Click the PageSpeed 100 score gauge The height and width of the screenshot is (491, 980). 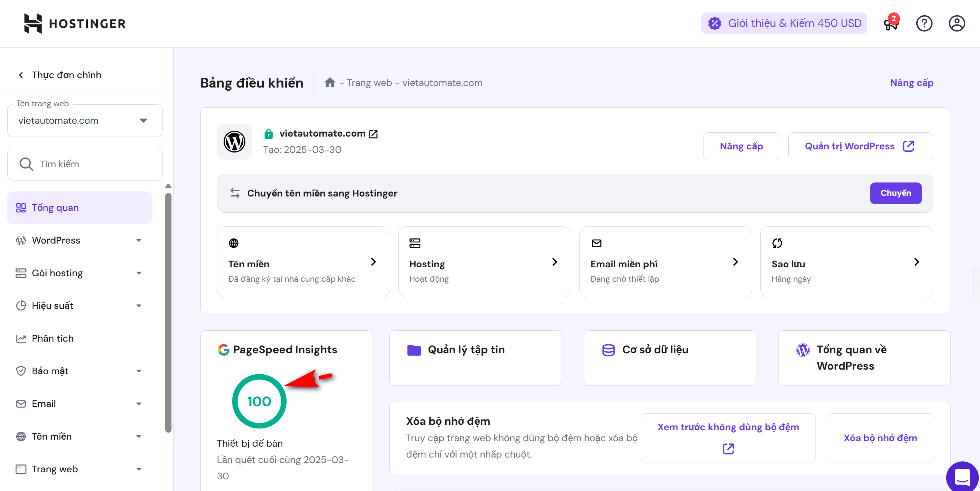point(259,402)
